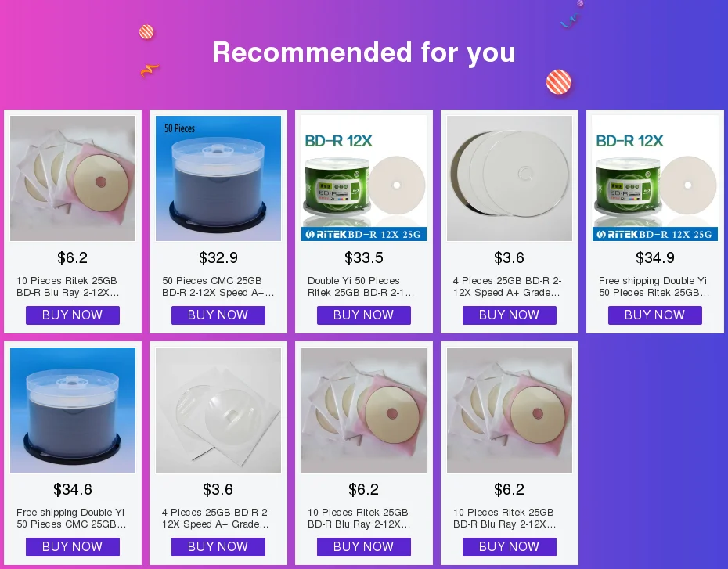
Task: Open the '50 Pieces CMC 25GB BD-R 2-12X' title
Action: coord(218,286)
